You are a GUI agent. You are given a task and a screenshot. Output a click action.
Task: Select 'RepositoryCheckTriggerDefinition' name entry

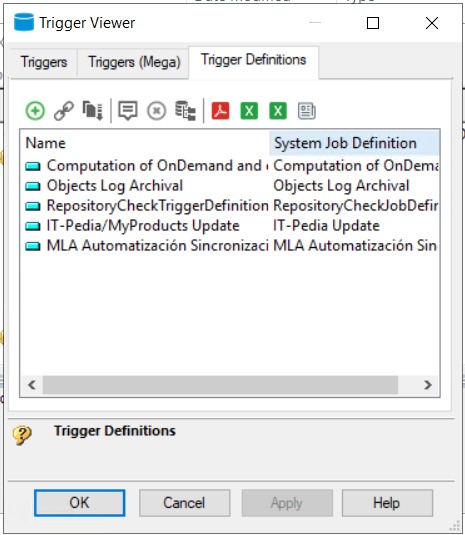[158, 206]
